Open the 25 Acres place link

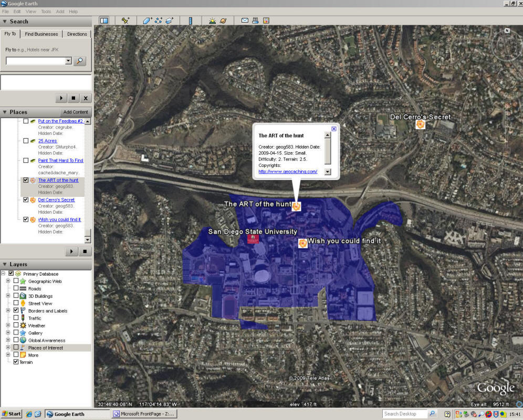point(47,141)
